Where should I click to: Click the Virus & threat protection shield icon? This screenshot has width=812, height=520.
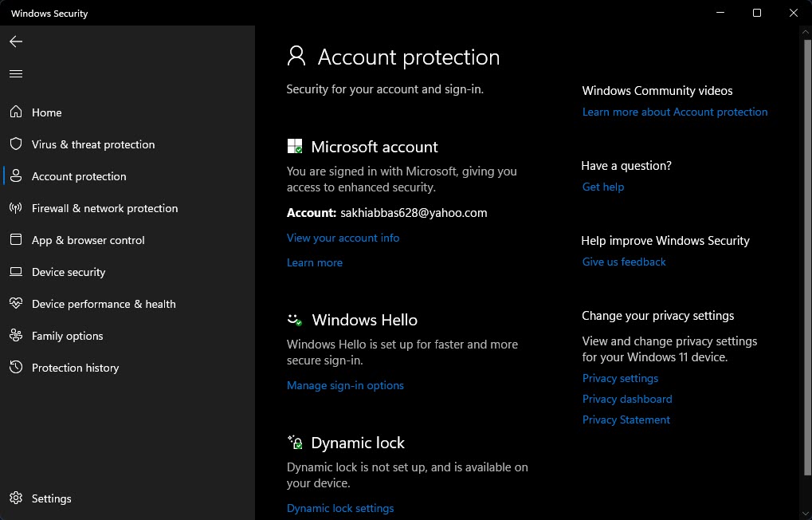coord(16,144)
